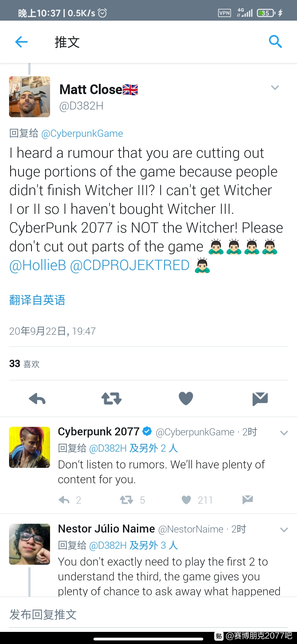This screenshot has width=297, height=644.
Task: Open chevron menu on Cyberpunk 2077 reply
Action: coord(284,433)
